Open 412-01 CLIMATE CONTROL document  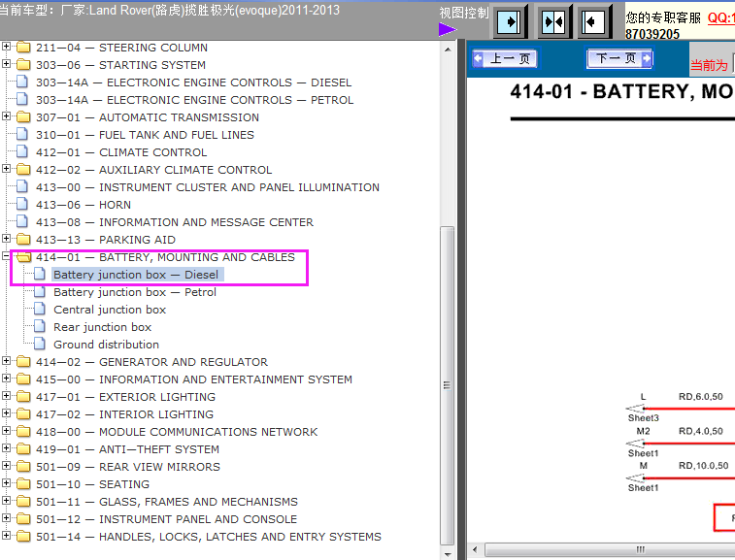121,152
